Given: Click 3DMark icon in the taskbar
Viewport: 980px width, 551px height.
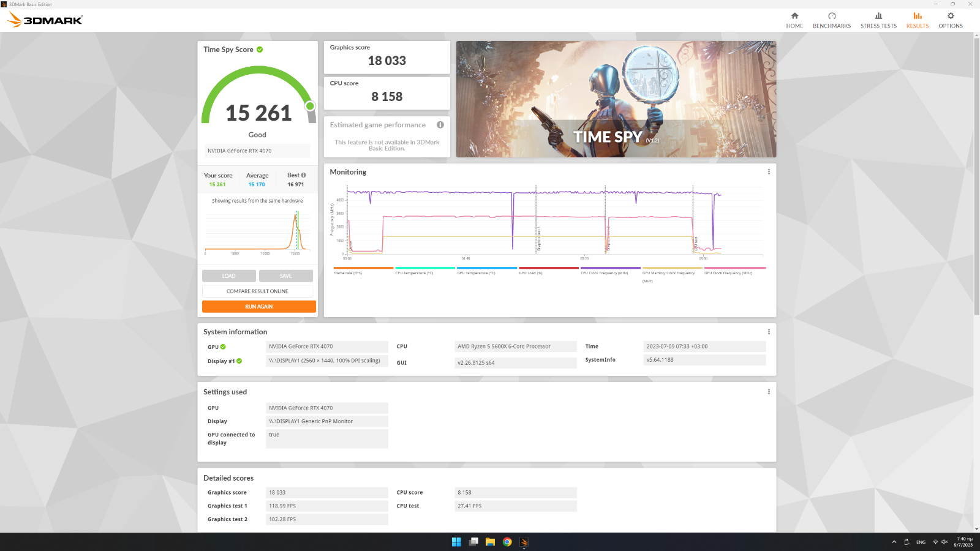Looking at the screenshot, I should point(524,542).
